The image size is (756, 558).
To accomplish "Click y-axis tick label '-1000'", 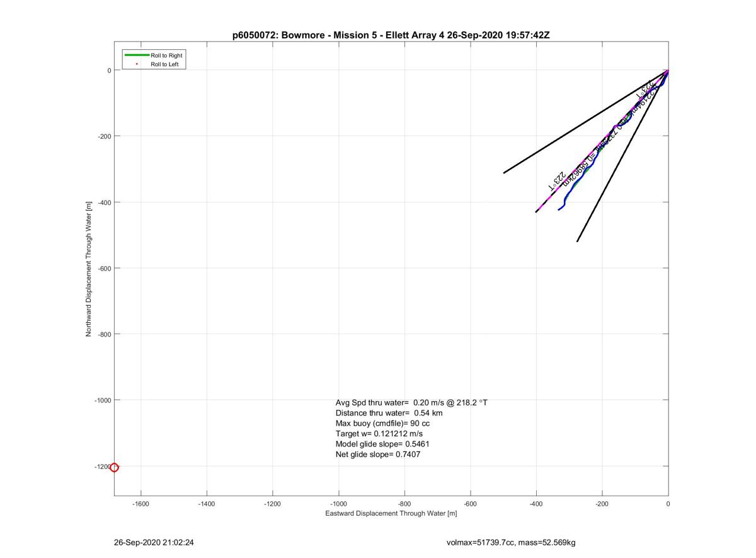I will pyautogui.click(x=103, y=400).
